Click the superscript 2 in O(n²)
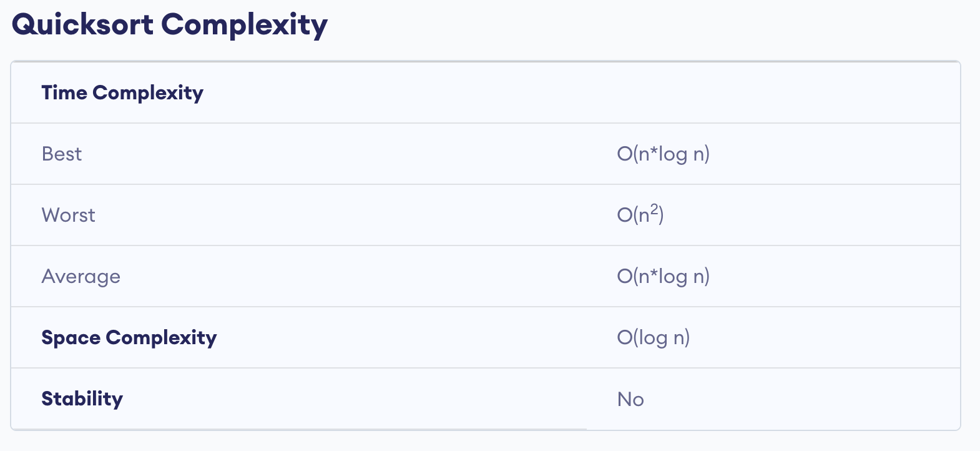Screen dimensions: 980x451 click(654, 209)
